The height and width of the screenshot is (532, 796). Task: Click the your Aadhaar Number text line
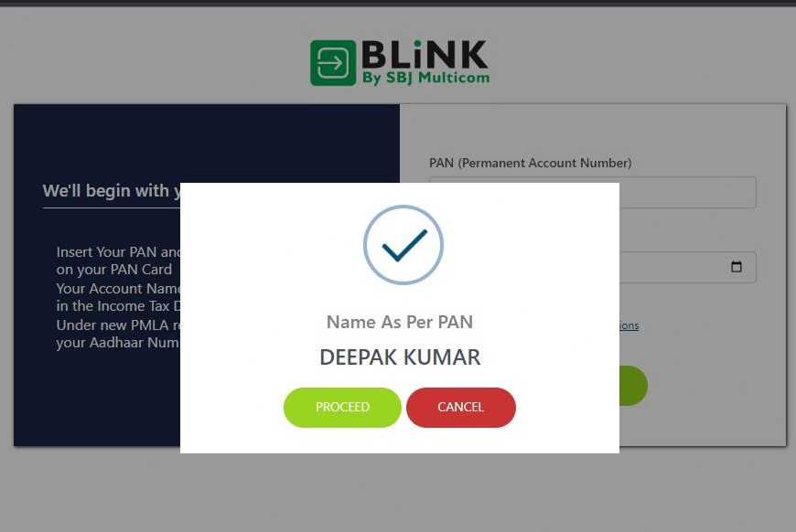(118, 342)
